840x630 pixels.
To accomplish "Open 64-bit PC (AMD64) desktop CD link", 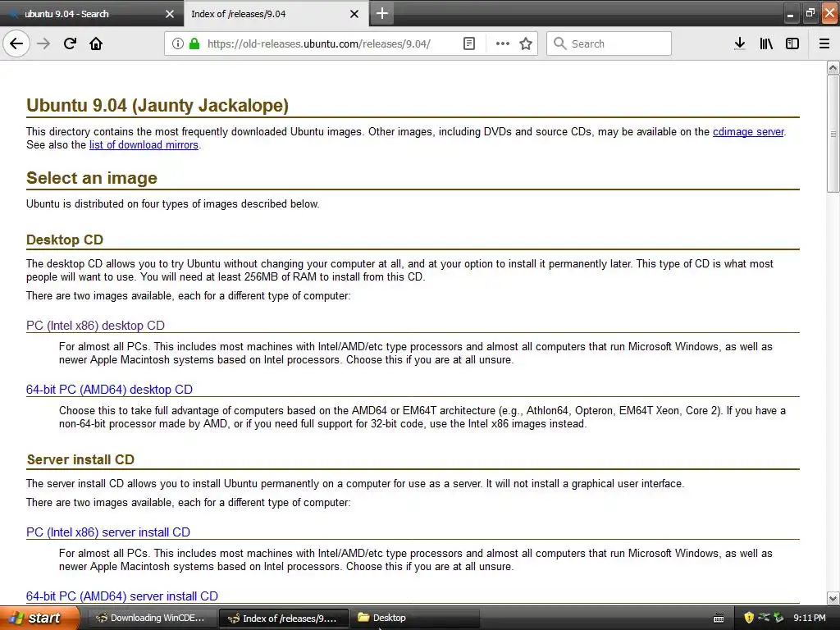I will pyautogui.click(x=109, y=390).
